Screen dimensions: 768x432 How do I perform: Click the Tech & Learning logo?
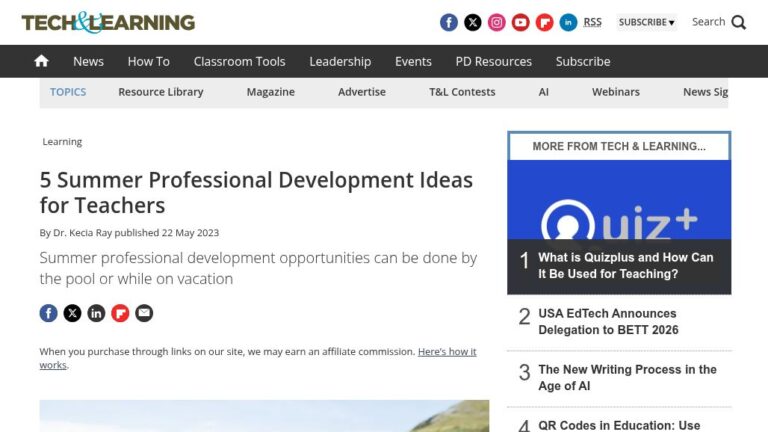tap(108, 23)
